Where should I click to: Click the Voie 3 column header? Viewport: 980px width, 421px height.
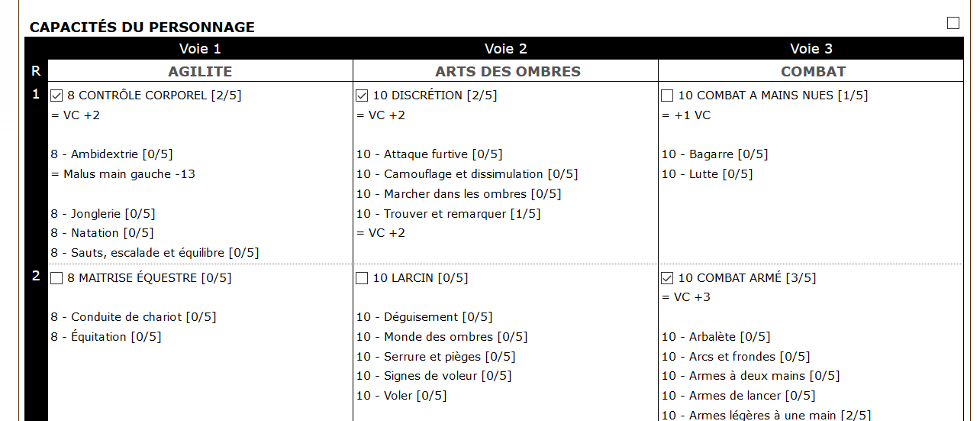click(x=811, y=49)
